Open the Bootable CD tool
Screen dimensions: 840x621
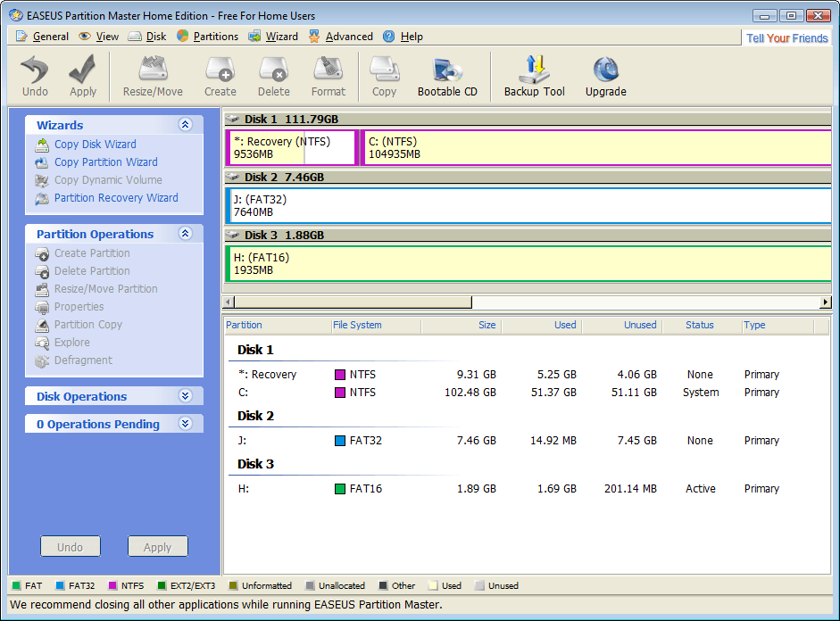[x=447, y=76]
